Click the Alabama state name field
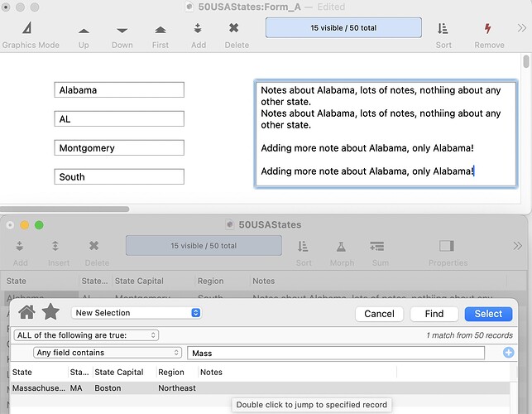This screenshot has height=414, width=532. point(119,90)
